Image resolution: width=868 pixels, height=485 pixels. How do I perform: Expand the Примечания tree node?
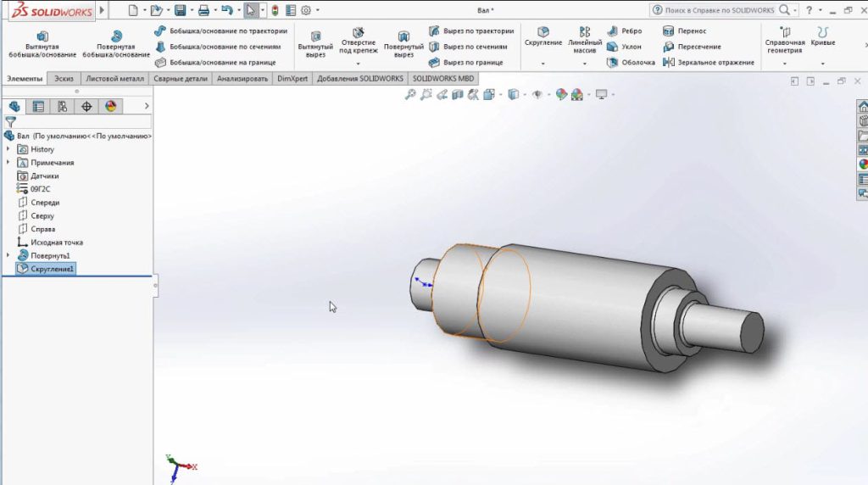click(8, 162)
